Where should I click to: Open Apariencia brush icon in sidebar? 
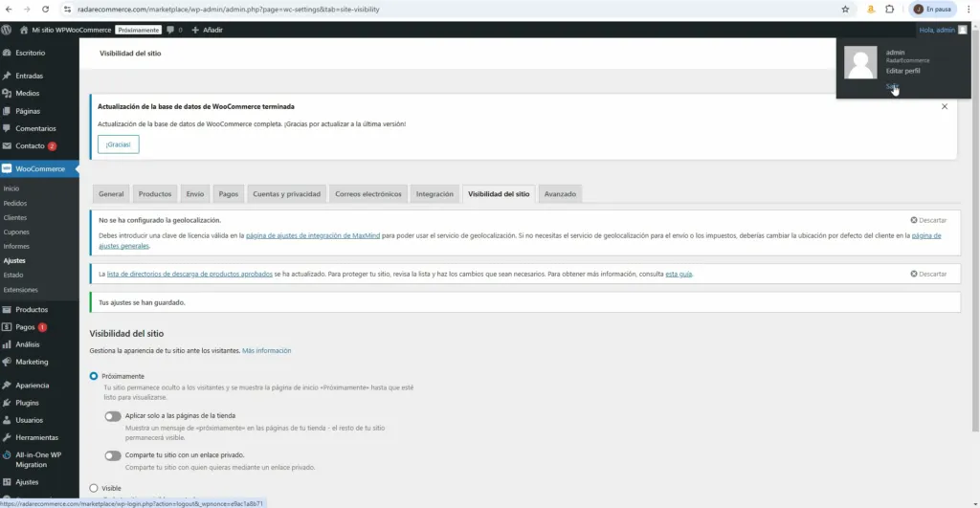[7, 386]
